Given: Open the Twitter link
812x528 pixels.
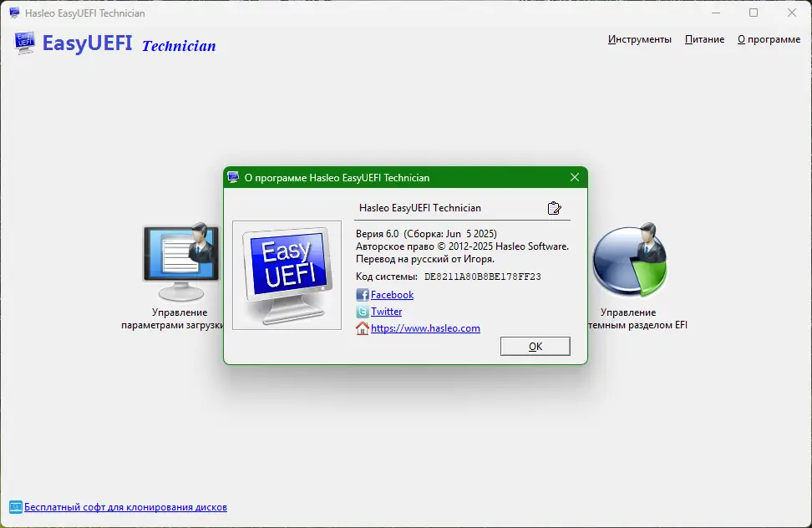Looking at the screenshot, I should point(386,312).
